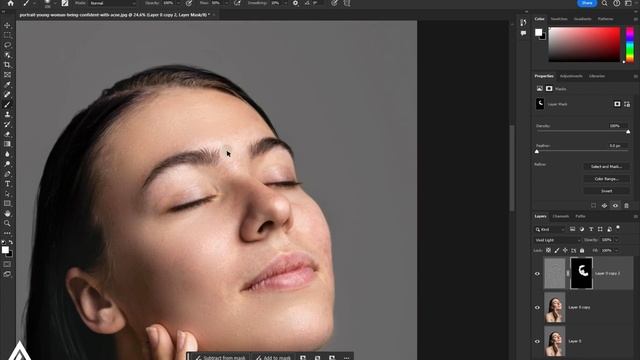Add a vector mask in Properties
Screen dimensions: 640x360
[627, 104]
